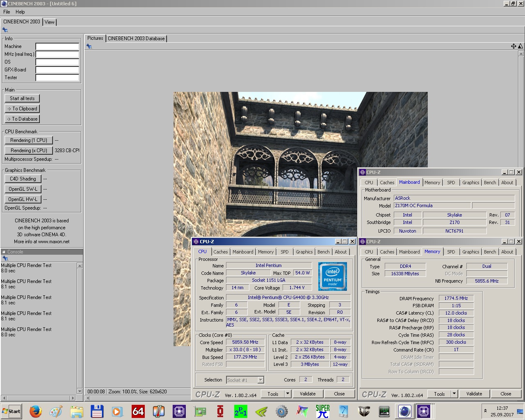Viewport: 525px width, 420px height.
Task: Start the C4D Shading test
Action: pos(23,179)
